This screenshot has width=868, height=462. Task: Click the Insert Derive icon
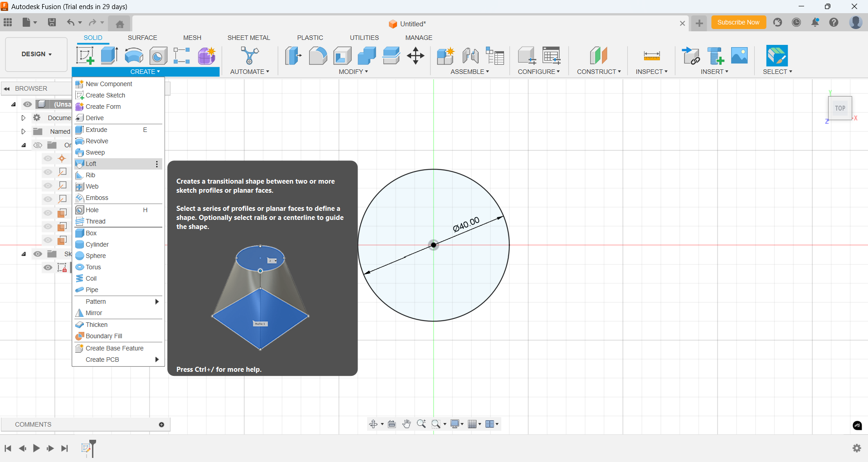691,56
